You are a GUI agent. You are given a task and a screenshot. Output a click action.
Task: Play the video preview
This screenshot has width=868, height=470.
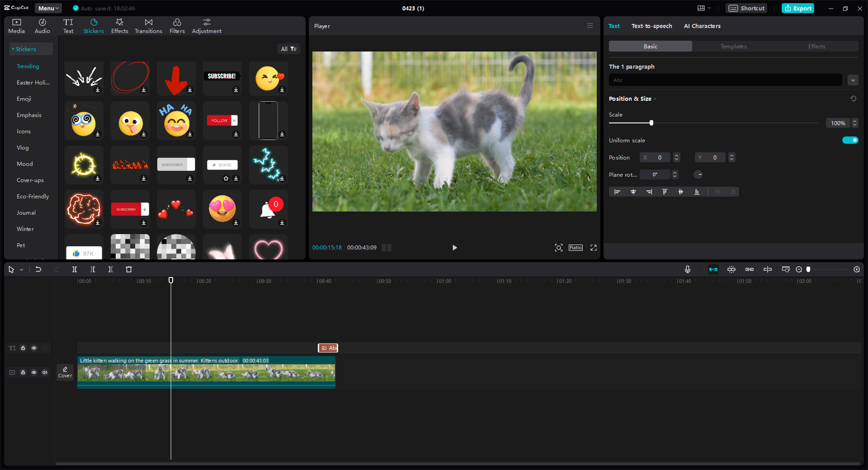(454, 248)
